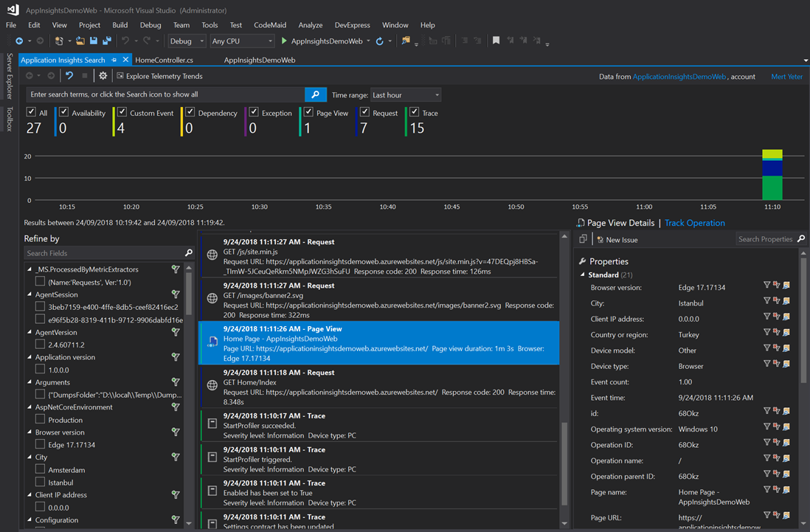
Task: Toggle the Availability checkbox
Action: pos(63,112)
